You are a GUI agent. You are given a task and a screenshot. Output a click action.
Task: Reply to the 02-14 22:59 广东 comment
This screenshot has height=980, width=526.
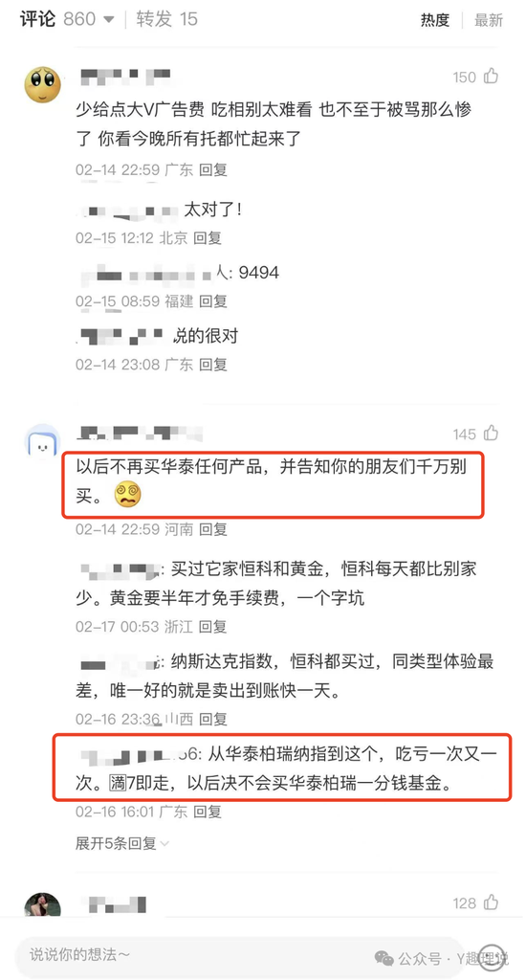tap(213, 169)
